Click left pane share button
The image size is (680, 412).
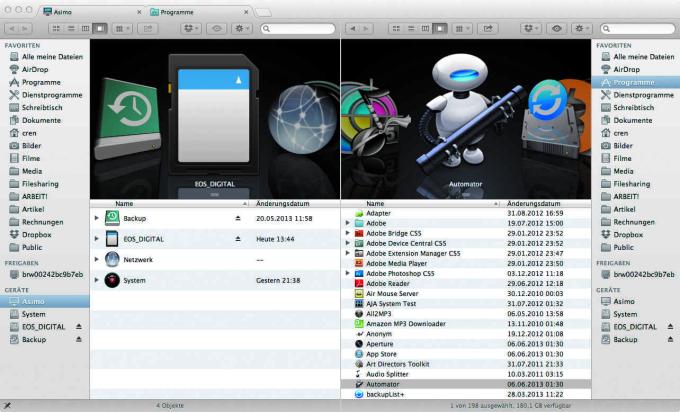pos(148,29)
